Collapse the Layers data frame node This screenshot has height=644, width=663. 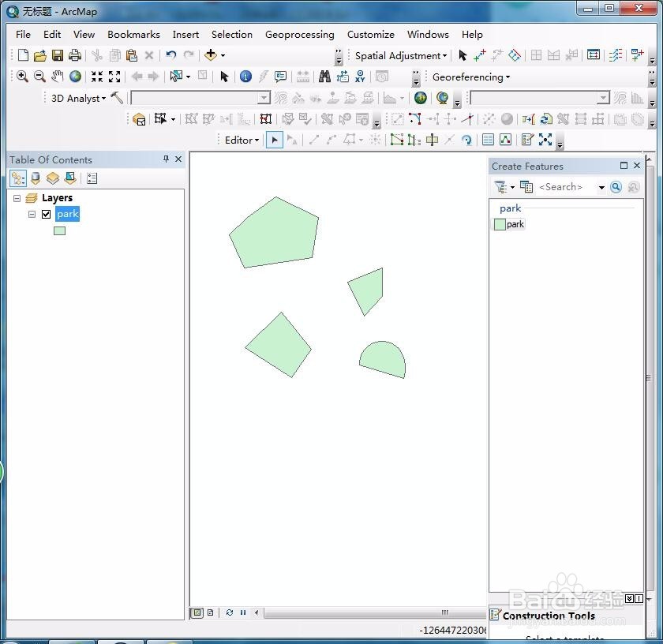(x=17, y=198)
